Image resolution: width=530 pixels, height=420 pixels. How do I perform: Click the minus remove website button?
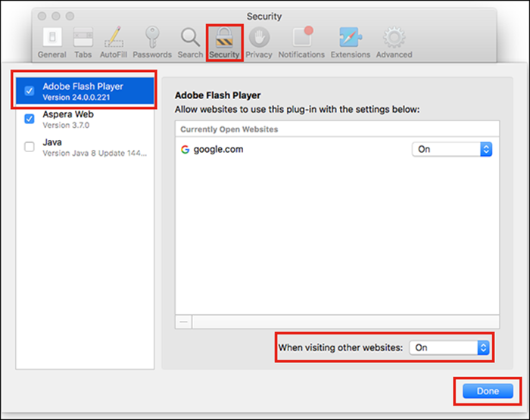pyautogui.click(x=183, y=322)
